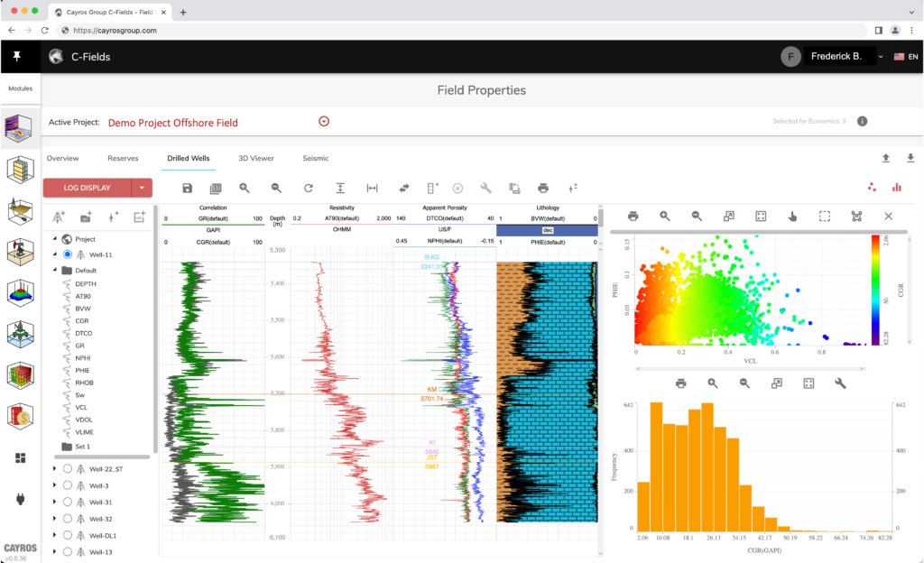Click the info icon beside Selected for Economics

862,121
